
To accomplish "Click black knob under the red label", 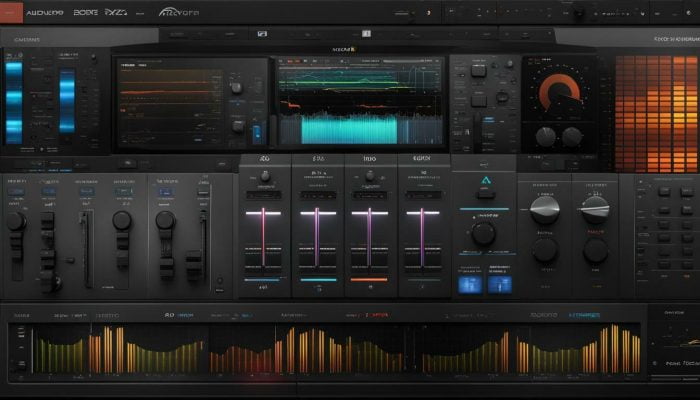I will tap(596, 250).
